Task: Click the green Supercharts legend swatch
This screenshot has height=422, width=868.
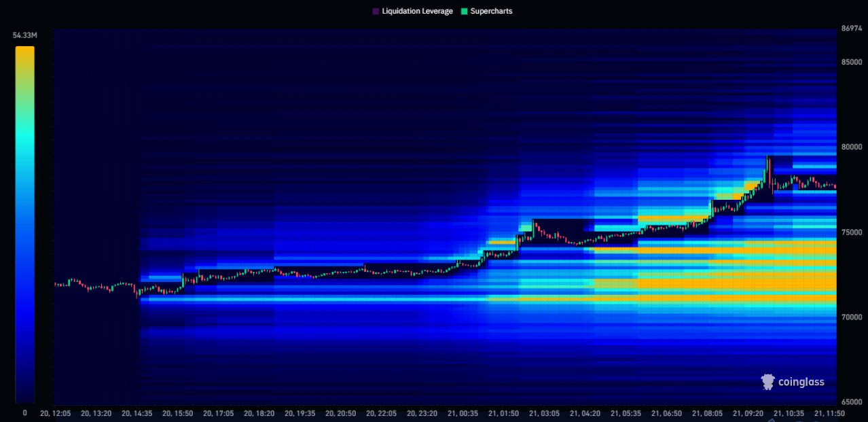Action: pos(463,12)
